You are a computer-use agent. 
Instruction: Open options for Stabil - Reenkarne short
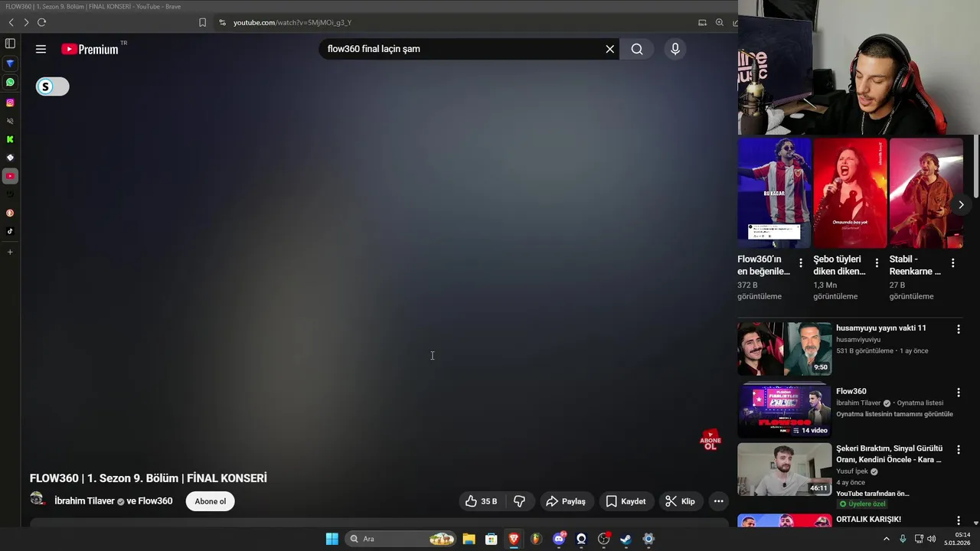click(x=952, y=262)
